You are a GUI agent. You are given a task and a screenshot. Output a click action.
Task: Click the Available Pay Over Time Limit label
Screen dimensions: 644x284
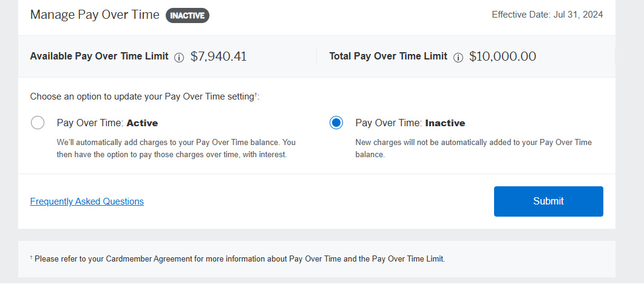[99, 56]
